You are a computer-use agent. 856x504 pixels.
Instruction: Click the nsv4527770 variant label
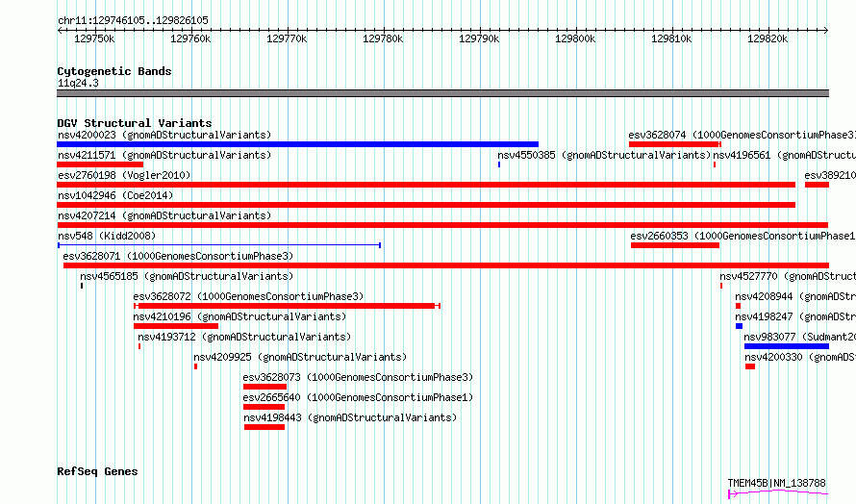click(x=788, y=276)
